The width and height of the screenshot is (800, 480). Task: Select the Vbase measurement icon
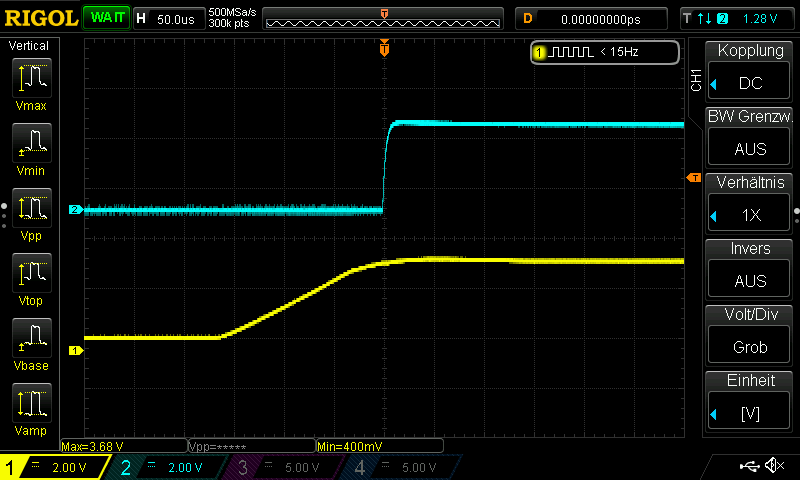tap(32, 338)
